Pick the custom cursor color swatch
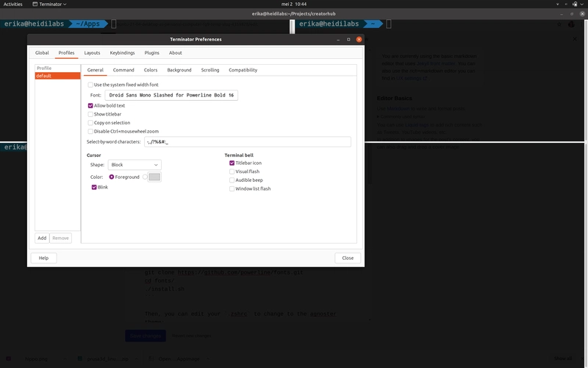 [154, 177]
